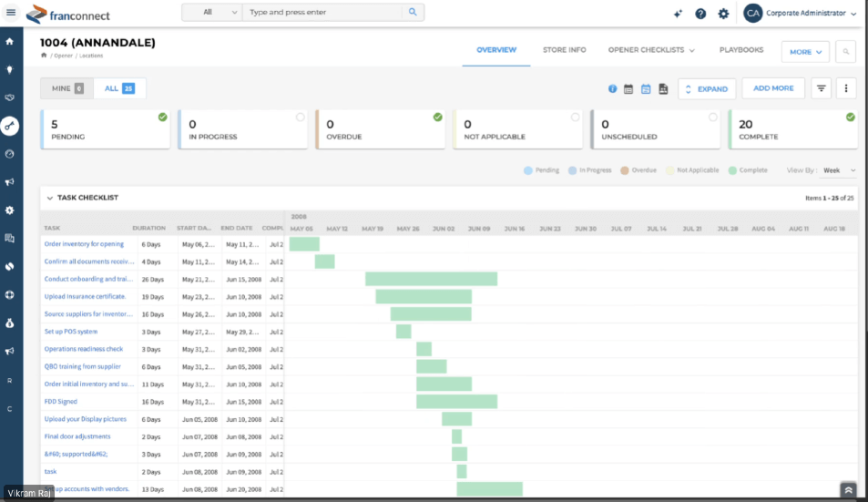Image resolution: width=868 pixels, height=502 pixels.
Task: Open the View By Week dropdown
Action: pyautogui.click(x=840, y=170)
